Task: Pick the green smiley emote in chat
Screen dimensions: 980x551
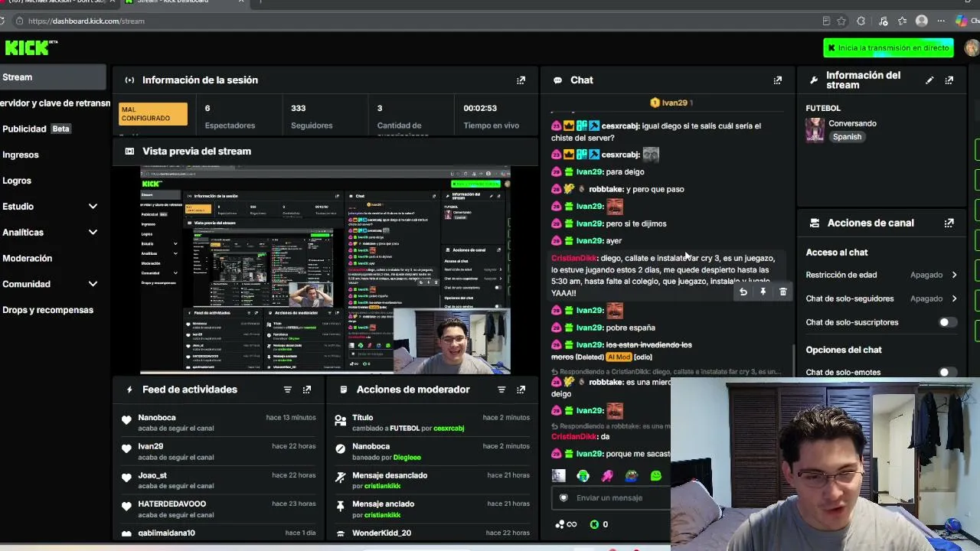Action: tap(656, 475)
